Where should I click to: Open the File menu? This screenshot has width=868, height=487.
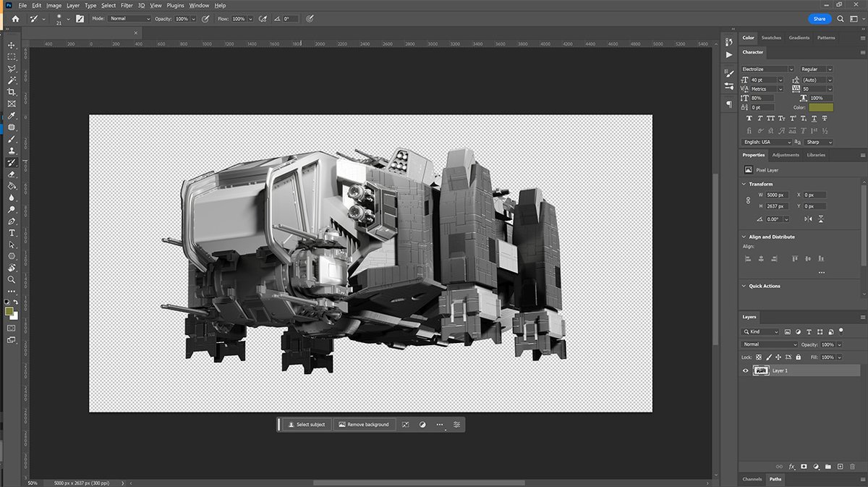point(23,5)
